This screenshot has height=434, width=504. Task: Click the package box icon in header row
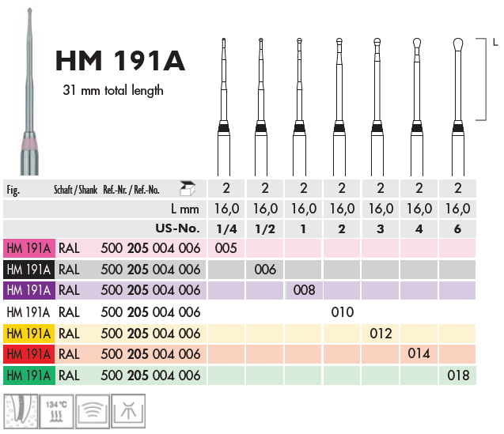pyautogui.click(x=187, y=188)
